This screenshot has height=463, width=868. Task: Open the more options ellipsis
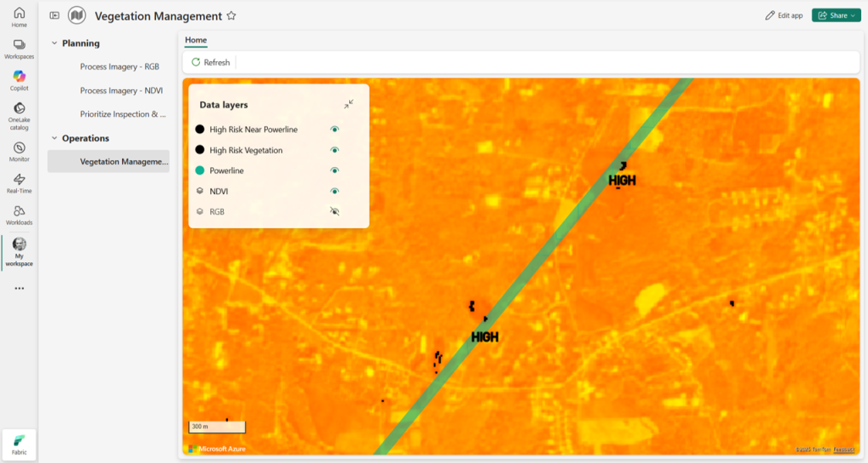pos(19,288)
